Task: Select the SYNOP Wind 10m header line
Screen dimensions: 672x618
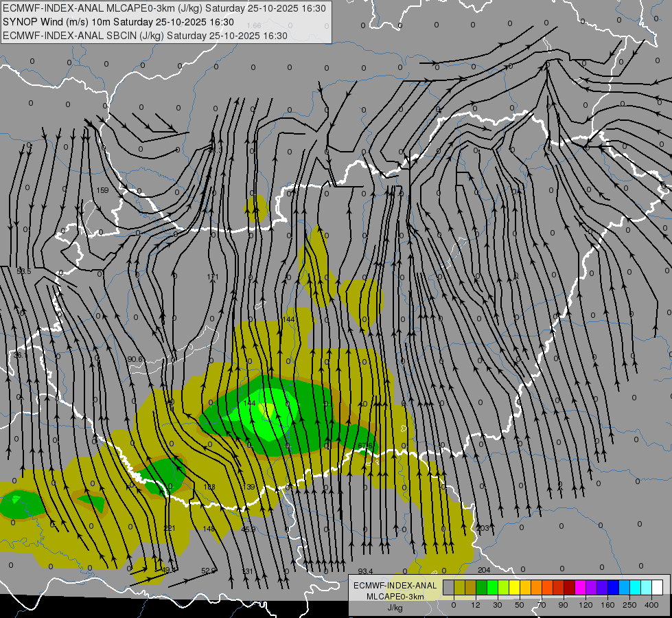Action: (x=118, y=22)
